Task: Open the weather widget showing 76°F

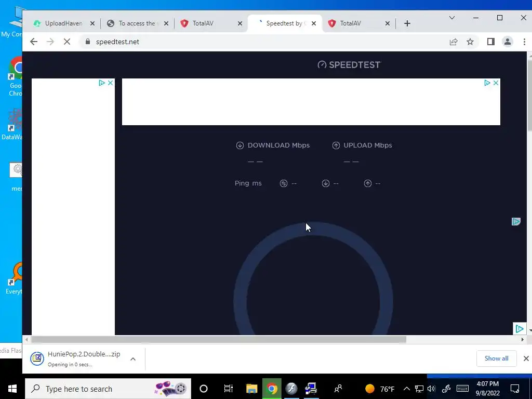Action: pyautogui.click(x=380, y=389)
